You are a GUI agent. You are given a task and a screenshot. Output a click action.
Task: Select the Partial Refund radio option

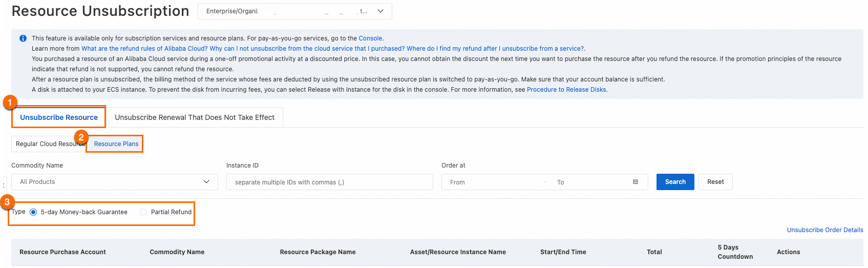(x=143, y=212)
